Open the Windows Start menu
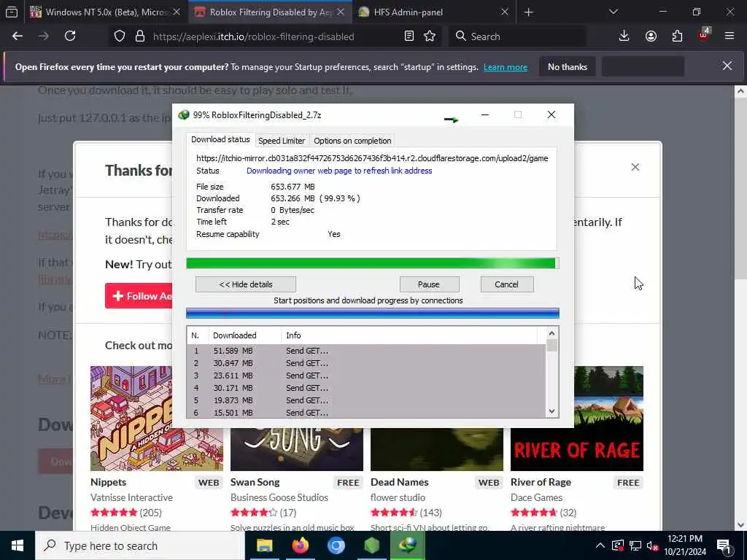Image resolution: width=747 pixels, height=560 pixels. click(x=18, y=545)
